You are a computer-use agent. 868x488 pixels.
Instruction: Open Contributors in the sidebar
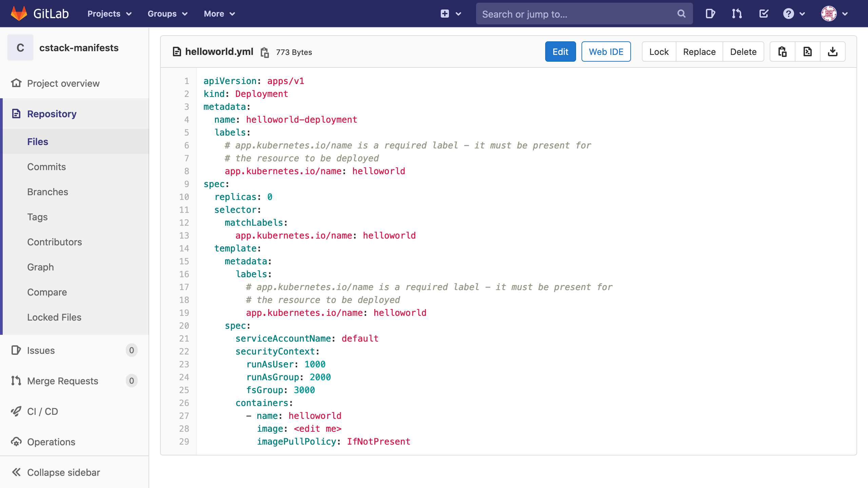75,242
